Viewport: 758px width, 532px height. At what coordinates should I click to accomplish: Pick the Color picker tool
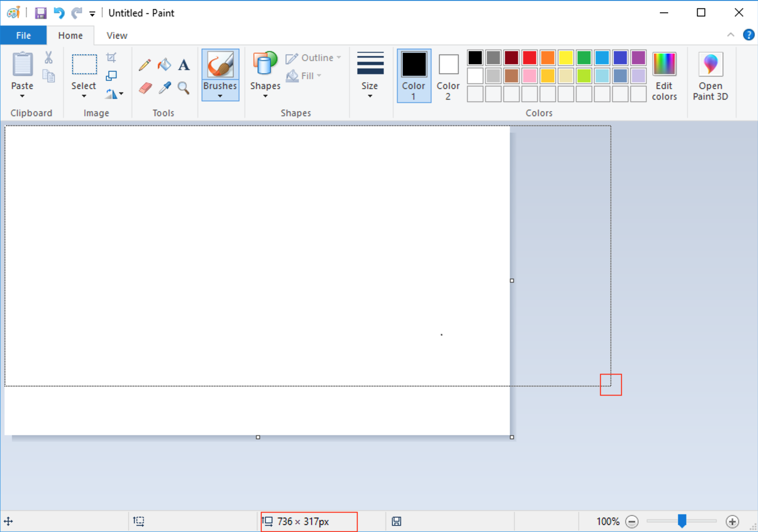pyautogui.click(x=164, y=88)
